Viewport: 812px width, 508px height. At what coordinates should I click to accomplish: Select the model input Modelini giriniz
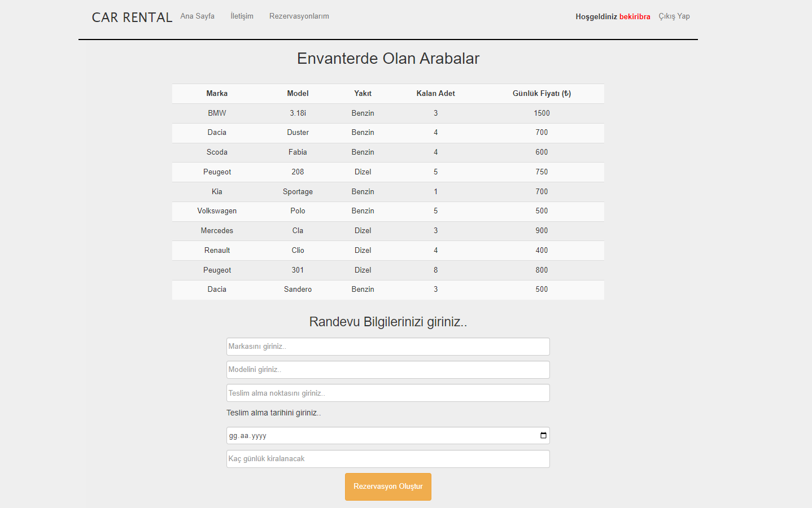[388, 369]
